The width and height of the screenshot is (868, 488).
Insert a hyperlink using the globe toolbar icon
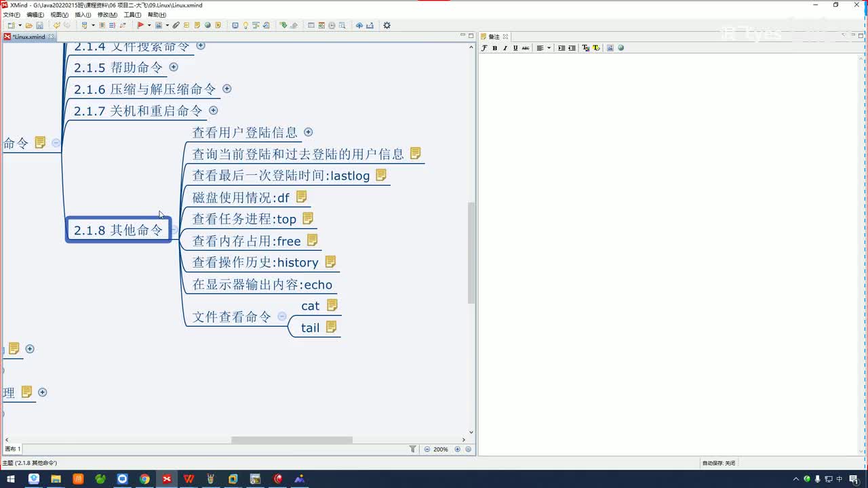(208, 25)
